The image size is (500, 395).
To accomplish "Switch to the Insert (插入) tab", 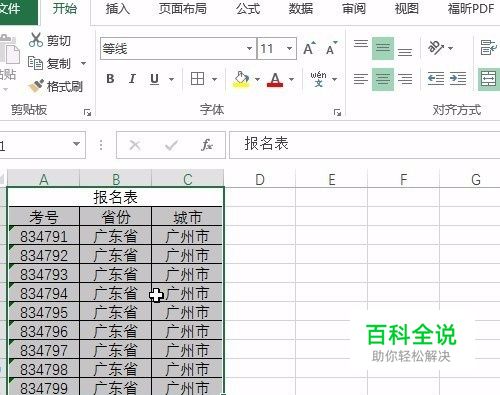I will [117, 9].
